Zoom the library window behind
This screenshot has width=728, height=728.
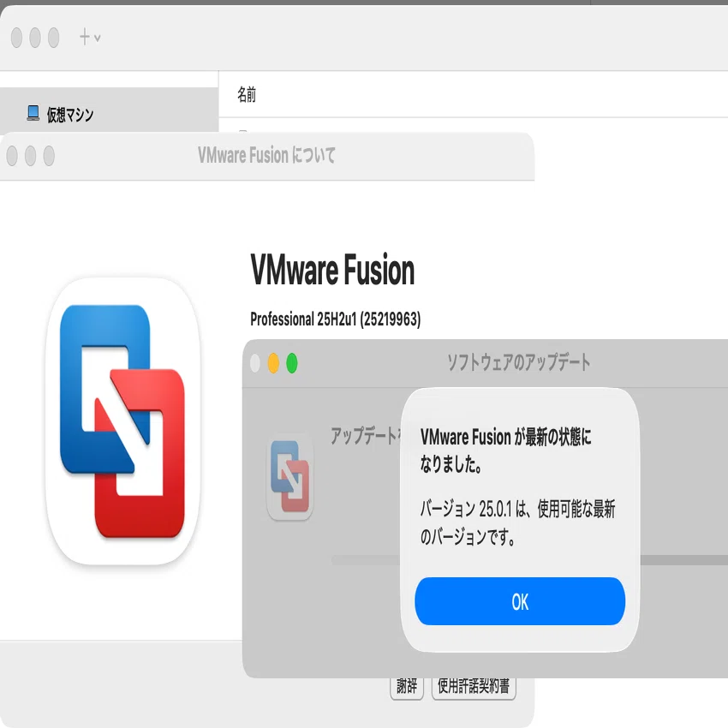tap(53, 38)
